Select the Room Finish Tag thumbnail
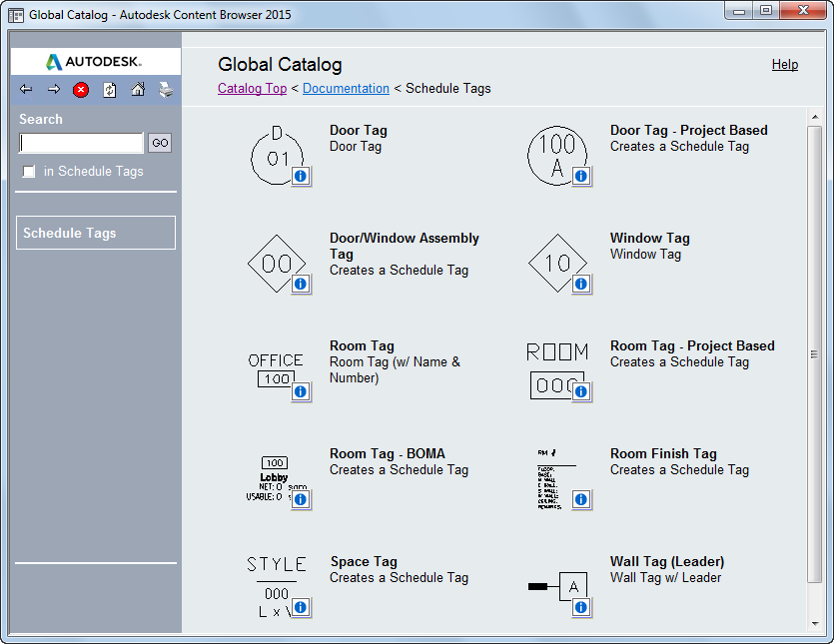 pyautogui.click(x=556, y=478)
